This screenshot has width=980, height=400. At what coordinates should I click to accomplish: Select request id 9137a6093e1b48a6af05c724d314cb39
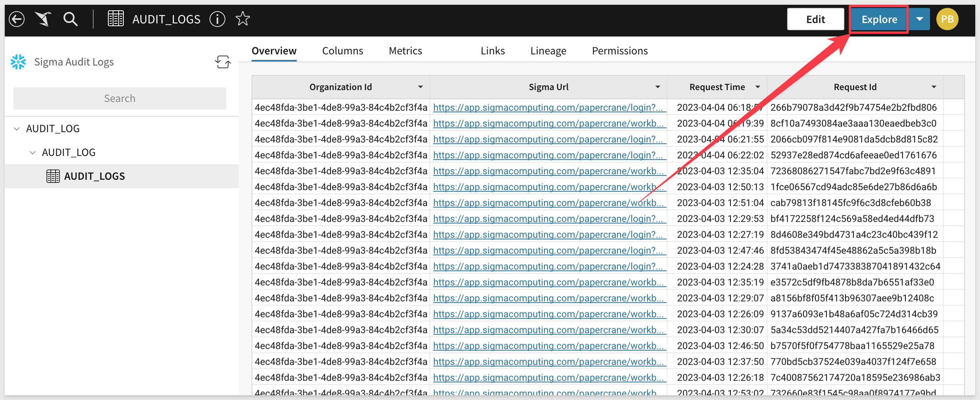[854, 314]
